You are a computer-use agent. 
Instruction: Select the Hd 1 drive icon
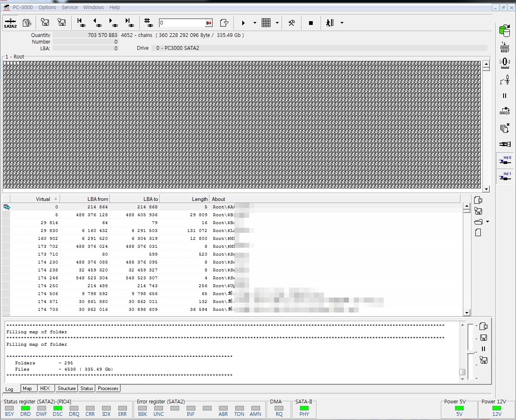(505, 177)
